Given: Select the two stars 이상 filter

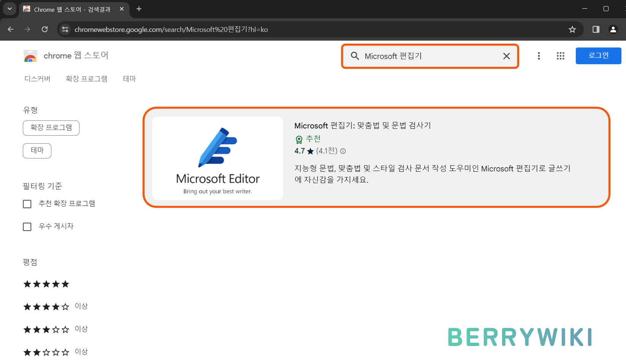Looking at the screenshot, I should tap(56, 352).
